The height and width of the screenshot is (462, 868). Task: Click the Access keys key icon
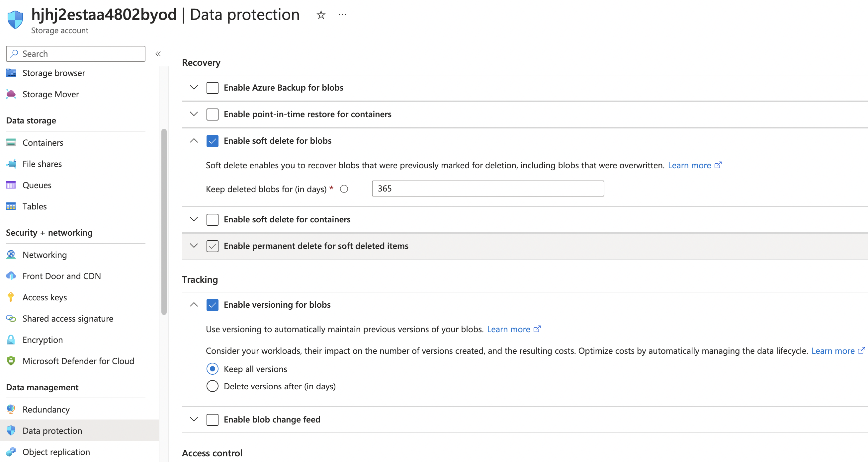point(11,297)
